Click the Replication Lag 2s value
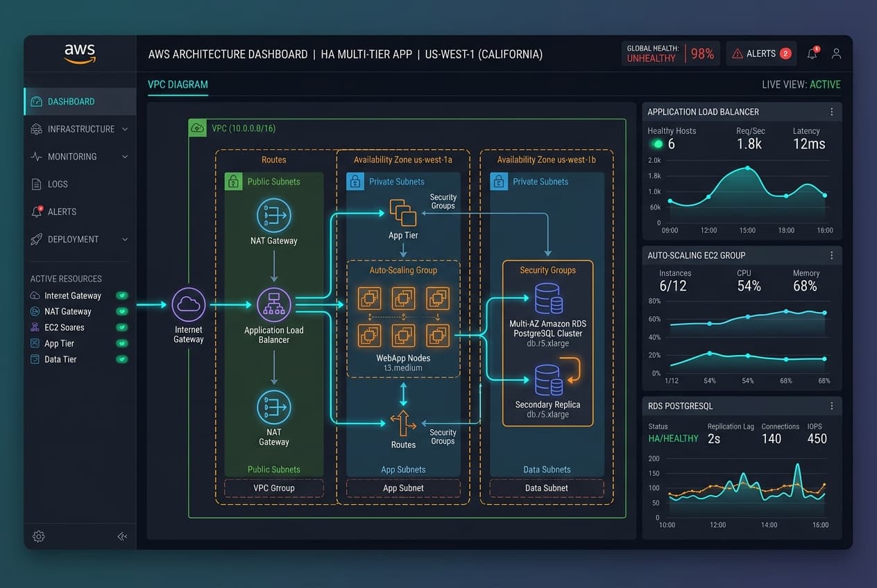Image resolution: width=877 pixels, height=588 pixels. click(714, 438)
